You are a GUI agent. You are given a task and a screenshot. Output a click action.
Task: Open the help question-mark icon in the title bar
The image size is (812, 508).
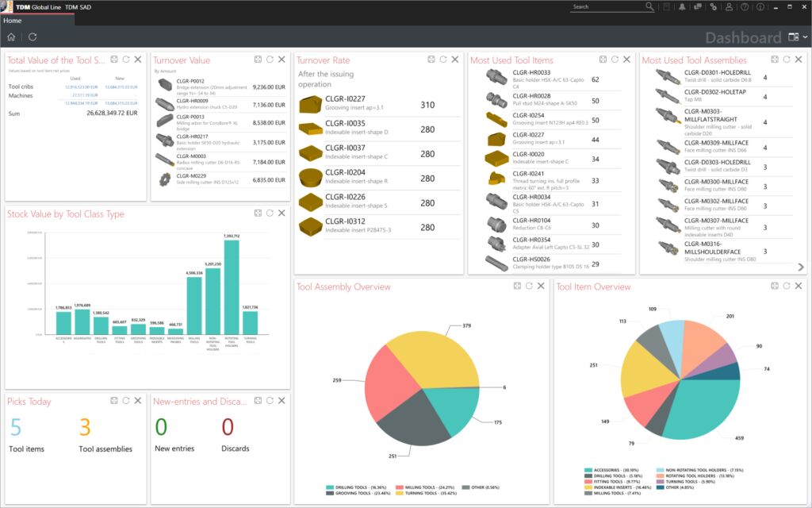745,6
